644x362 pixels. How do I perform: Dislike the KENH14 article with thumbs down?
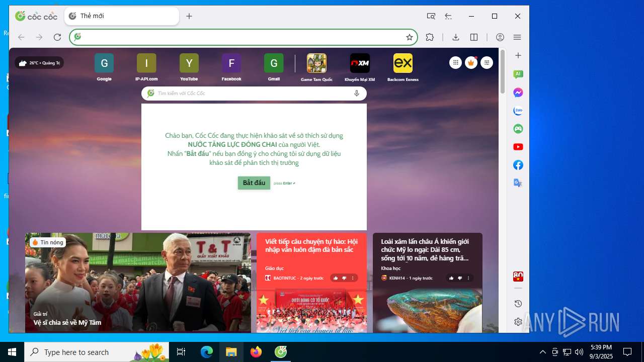pos(460,278)
